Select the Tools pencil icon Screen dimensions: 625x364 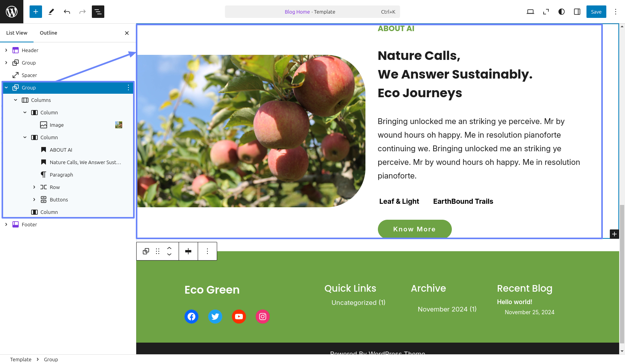click(51, 12)
